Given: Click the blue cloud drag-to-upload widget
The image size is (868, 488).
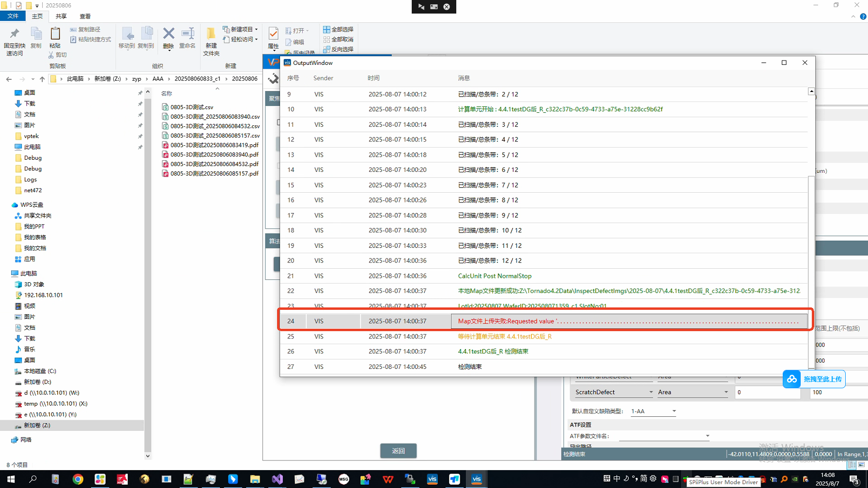Looking at the screenshot, I should pos(814,379).
